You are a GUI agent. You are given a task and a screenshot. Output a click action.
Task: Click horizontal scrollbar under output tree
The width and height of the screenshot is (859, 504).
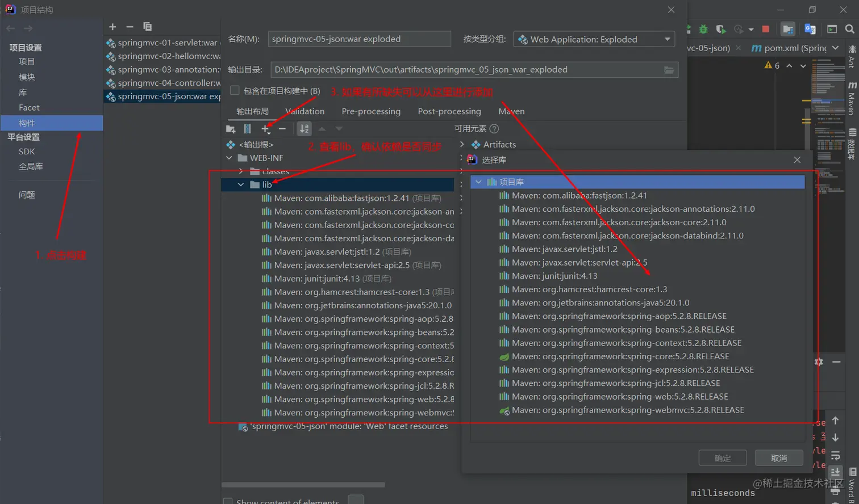(303, 485)
